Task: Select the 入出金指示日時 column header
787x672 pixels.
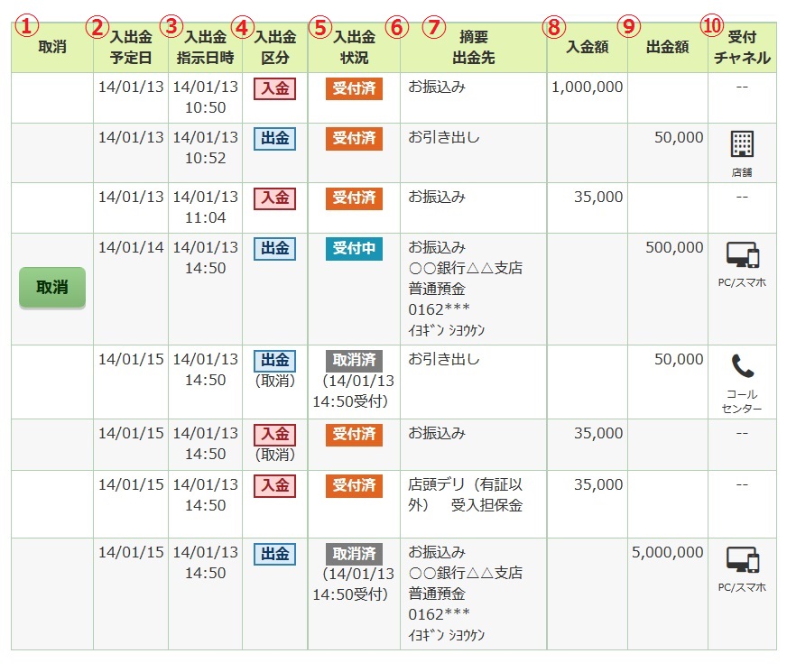Action: (x=206, y=47)
